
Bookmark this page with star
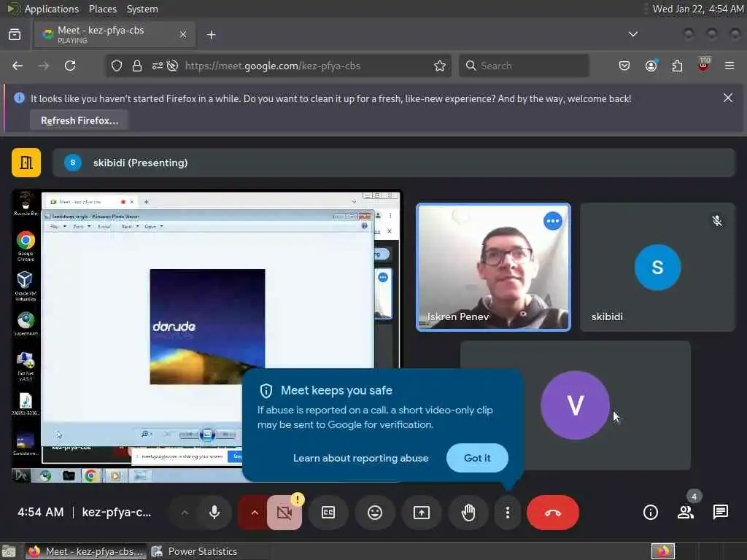(x=440, y=66)
